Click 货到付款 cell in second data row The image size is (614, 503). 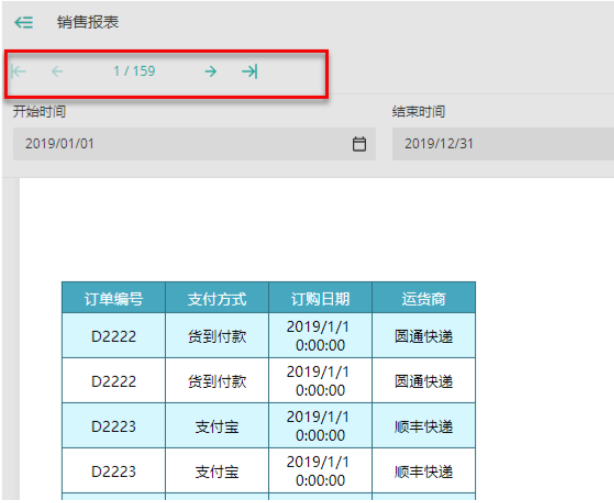coord(217,381)
